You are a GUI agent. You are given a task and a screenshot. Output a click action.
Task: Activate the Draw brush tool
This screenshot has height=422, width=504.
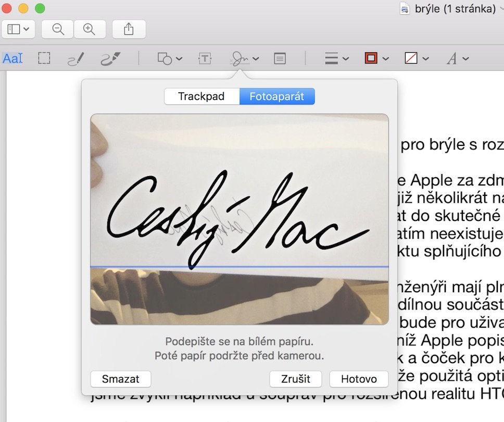click(110, 59)
